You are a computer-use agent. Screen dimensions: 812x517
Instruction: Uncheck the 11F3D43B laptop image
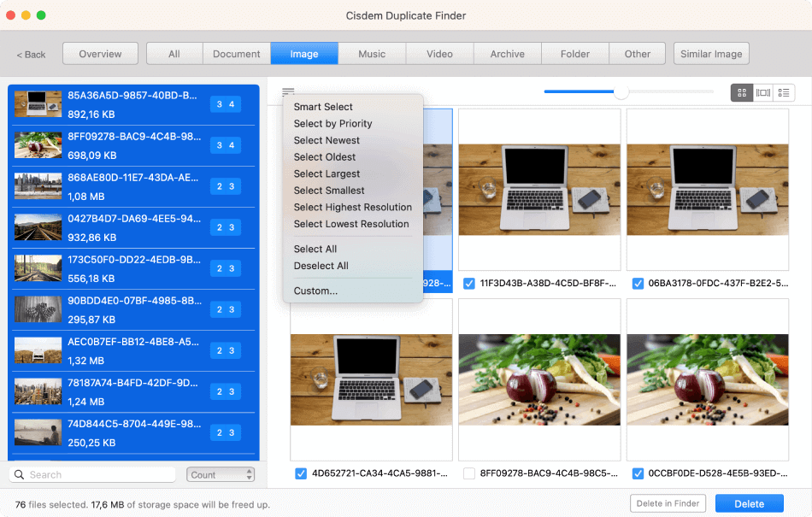(468, 283)
